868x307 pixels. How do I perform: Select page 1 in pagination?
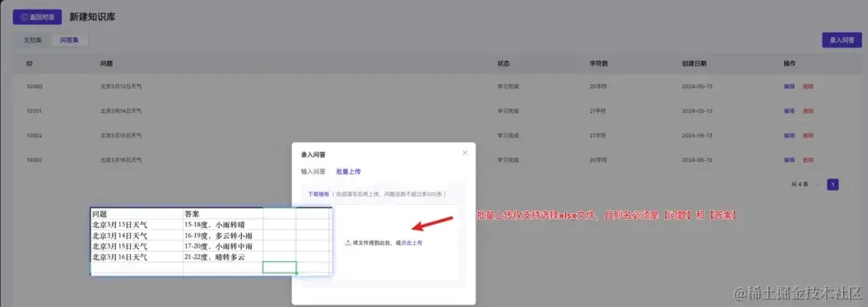point(833,185)
